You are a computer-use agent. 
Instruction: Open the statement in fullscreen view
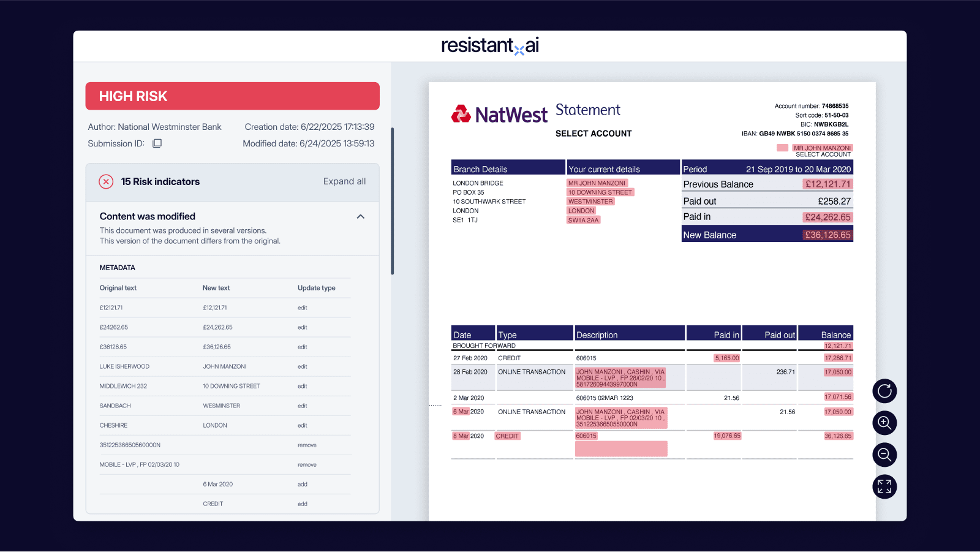tap(884, 486)
